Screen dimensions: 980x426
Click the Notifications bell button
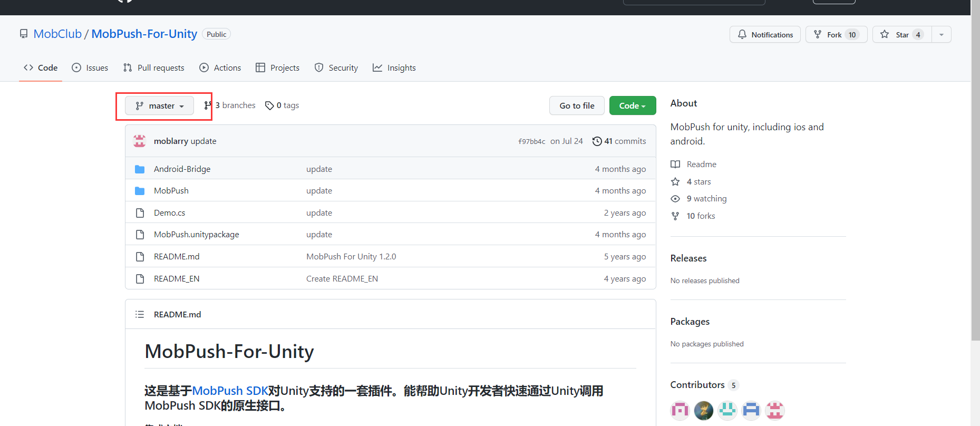click(765, 34)
